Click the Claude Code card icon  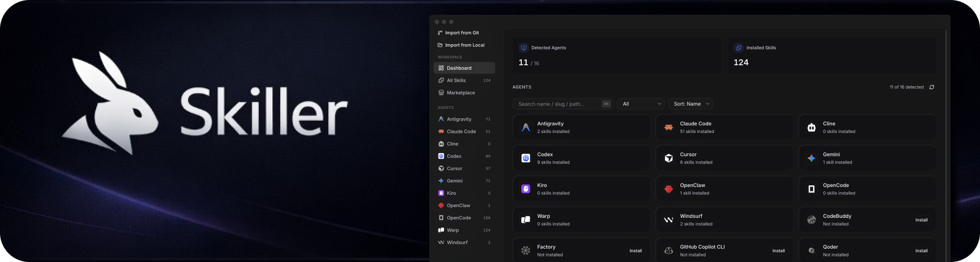pyautogui.click(x=668, y=128)
